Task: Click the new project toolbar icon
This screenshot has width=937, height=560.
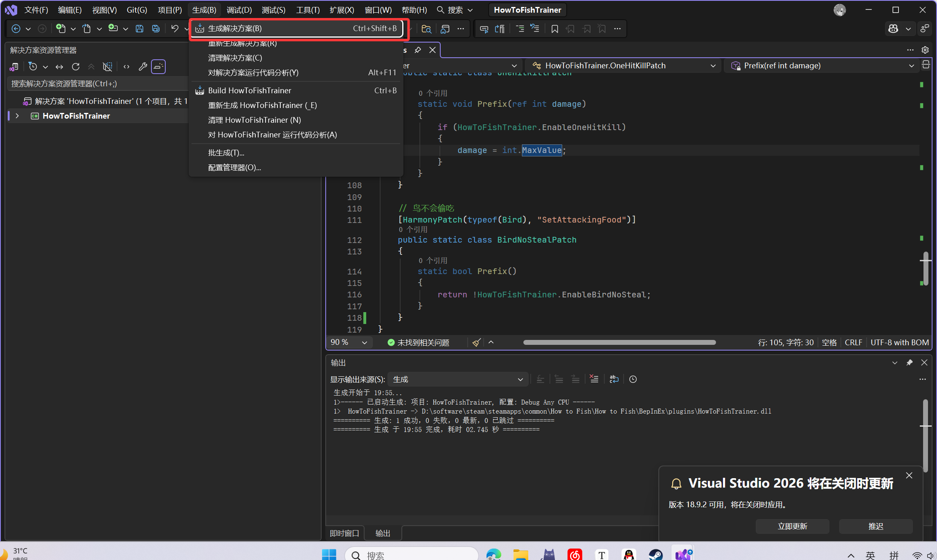Action: pos(61,29)
